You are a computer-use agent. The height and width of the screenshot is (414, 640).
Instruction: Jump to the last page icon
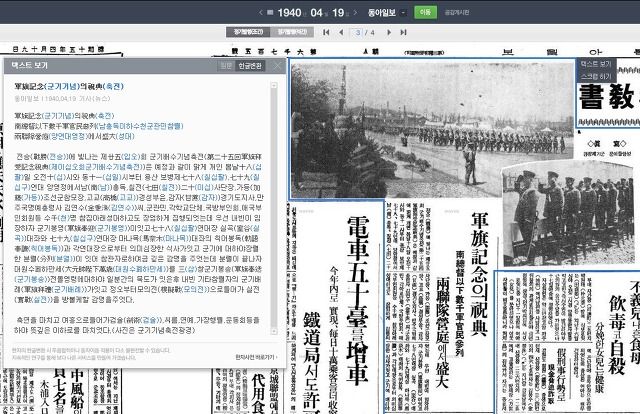(404, 32)
